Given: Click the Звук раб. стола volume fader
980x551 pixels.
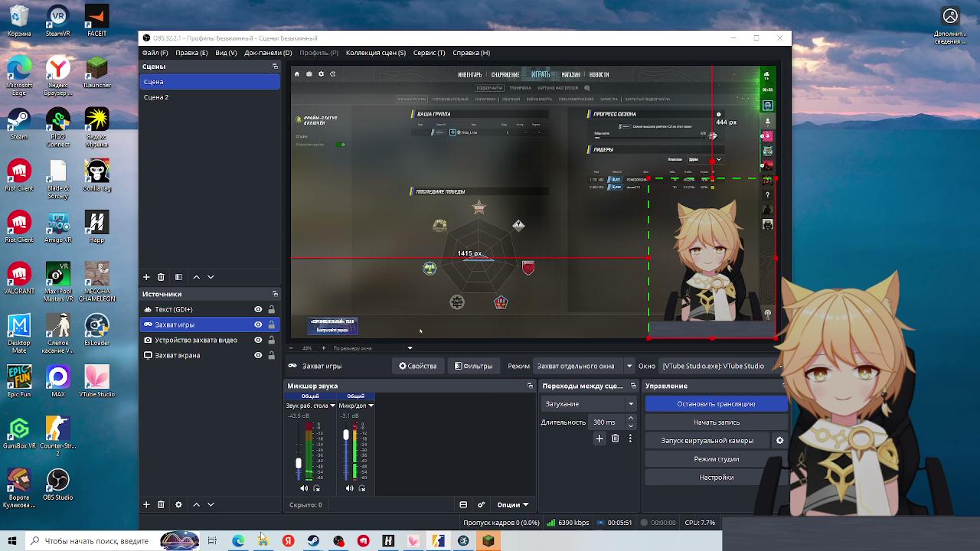Looking at the screenshot, I should click(x=299, y=463).
